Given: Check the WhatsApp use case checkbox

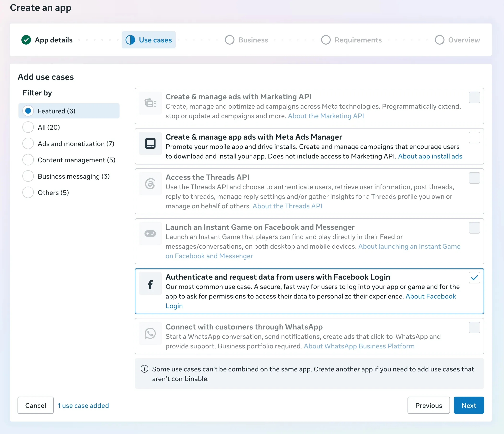Looking at the screenshot, I should tap(474, 328).
